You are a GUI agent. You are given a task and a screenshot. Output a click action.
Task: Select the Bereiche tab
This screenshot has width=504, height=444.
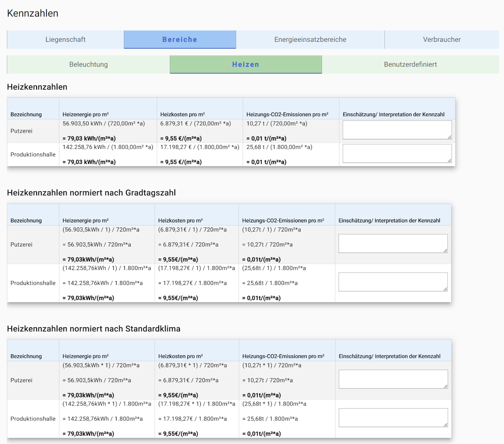[x=180, y=39]
